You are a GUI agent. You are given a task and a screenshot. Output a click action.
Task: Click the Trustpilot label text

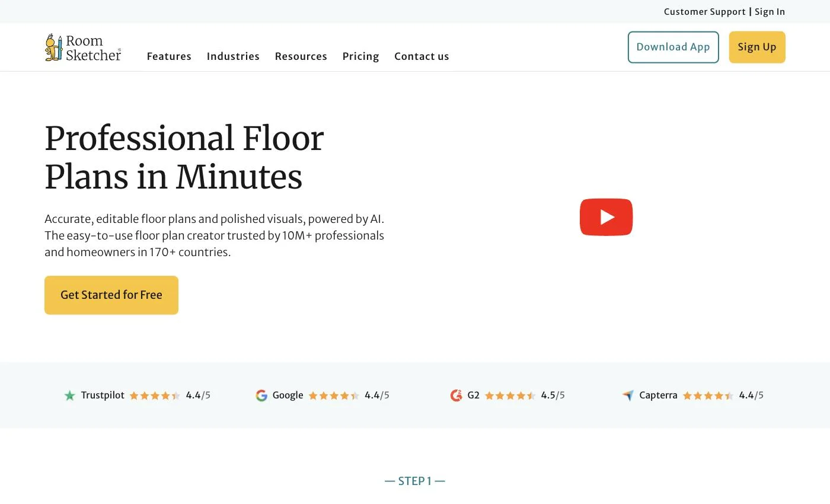103,395
